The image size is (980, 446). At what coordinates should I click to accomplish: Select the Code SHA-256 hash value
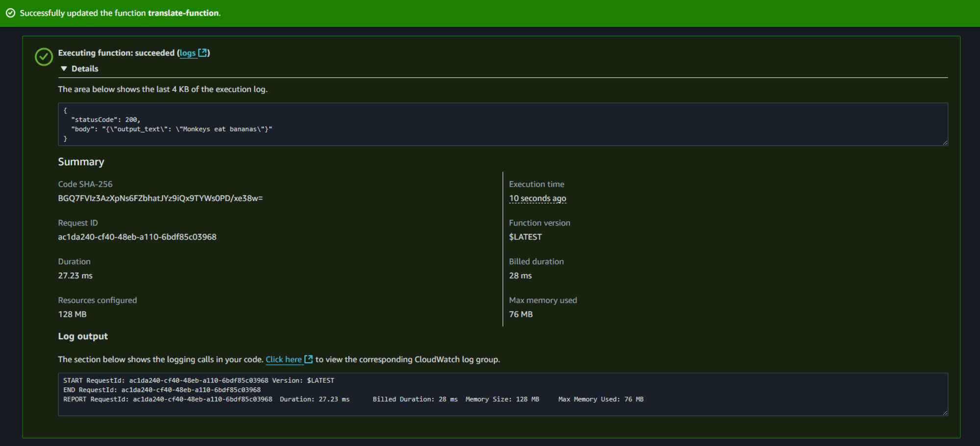pyautogui.click(x=160, y=198)
